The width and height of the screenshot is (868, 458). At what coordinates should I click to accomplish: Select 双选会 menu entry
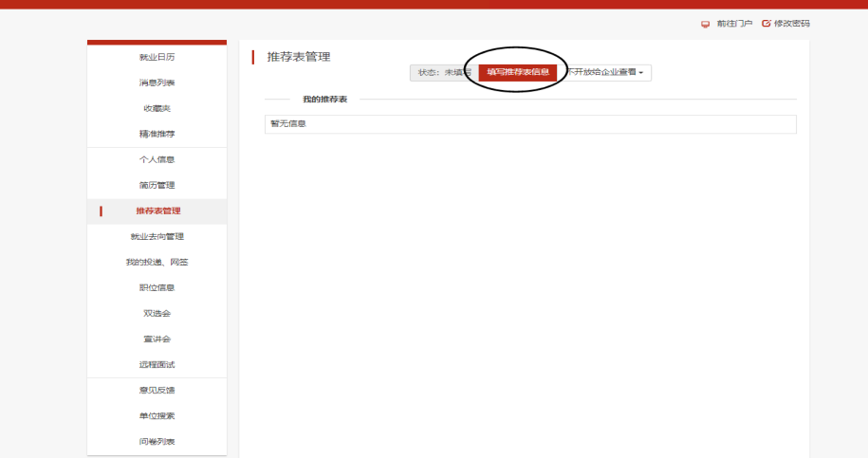(157, 313)
